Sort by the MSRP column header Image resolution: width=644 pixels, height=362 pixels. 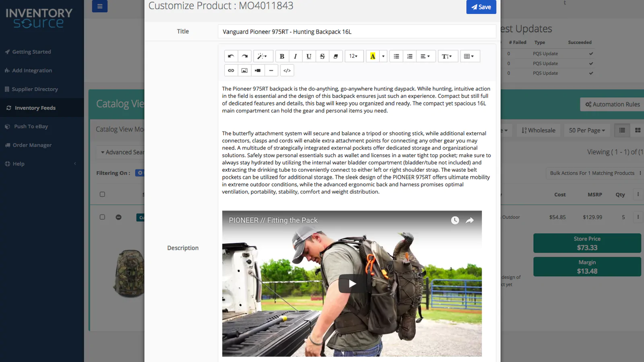click(x=595, y=195)
